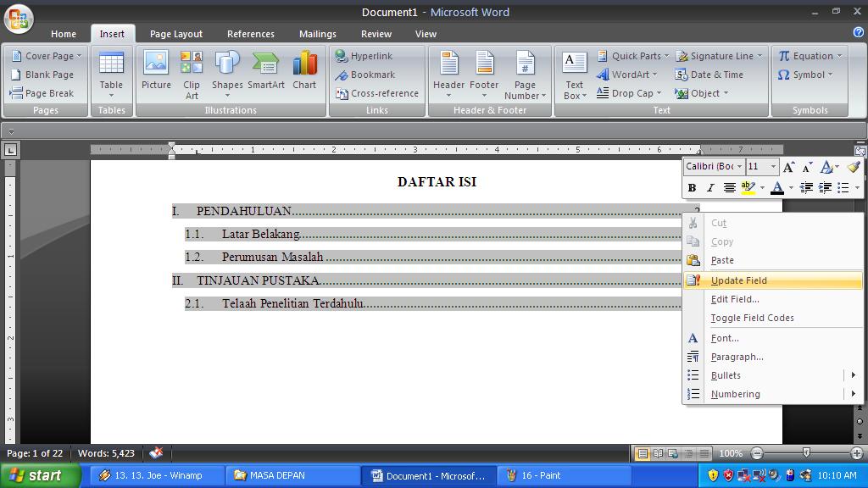Choose Edit Field... in context menu
The width and height of the screenshot is (868, 488).
773,299
